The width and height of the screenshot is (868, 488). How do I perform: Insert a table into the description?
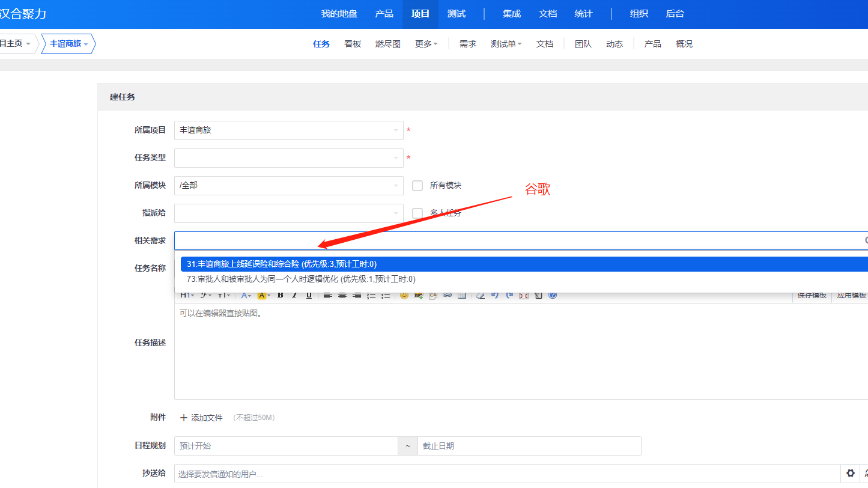(x=462, y=295)
